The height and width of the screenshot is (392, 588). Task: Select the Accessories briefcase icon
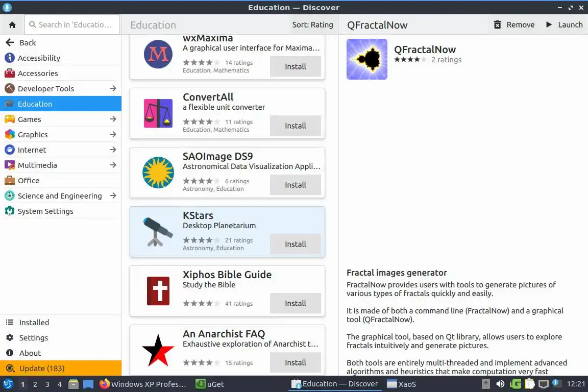coord(9,73)
